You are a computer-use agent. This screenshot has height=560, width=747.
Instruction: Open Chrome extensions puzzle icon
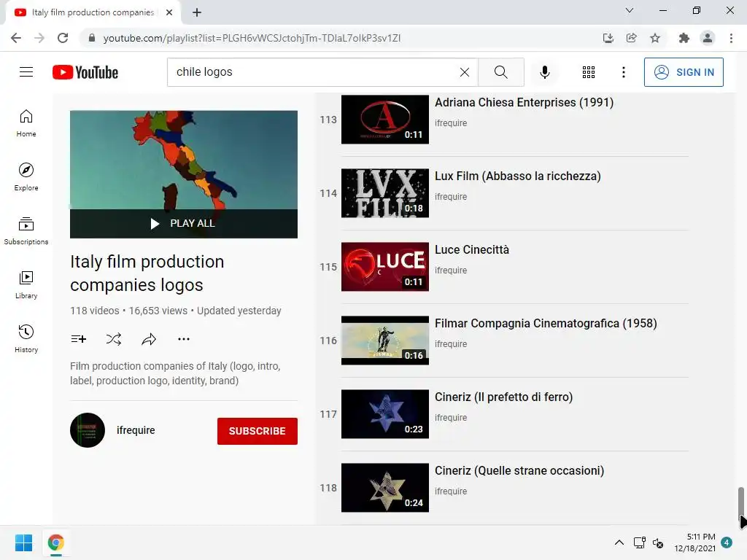pyautogui.click(x=684, y=38)
